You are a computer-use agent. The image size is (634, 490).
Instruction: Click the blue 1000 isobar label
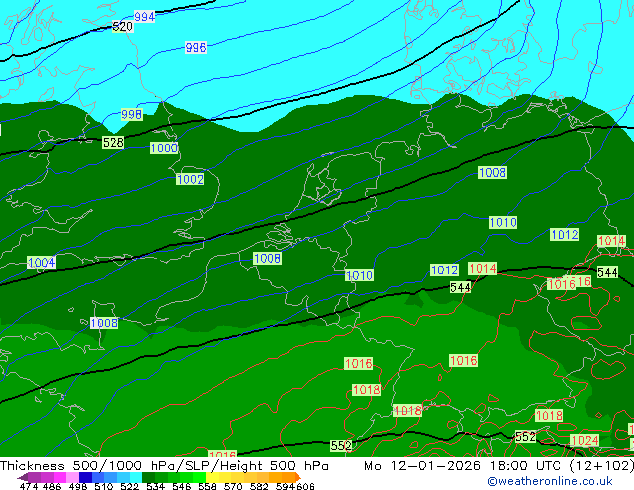(x=164, y=148)
